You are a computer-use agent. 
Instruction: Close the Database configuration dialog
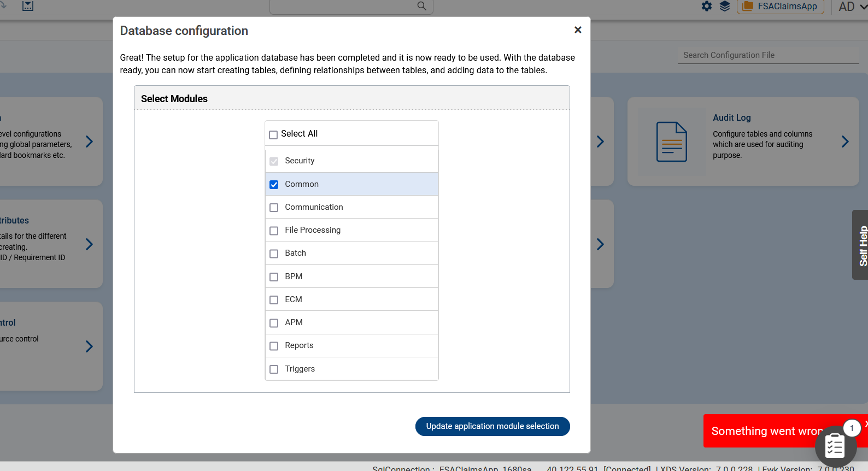click(578, 30)
